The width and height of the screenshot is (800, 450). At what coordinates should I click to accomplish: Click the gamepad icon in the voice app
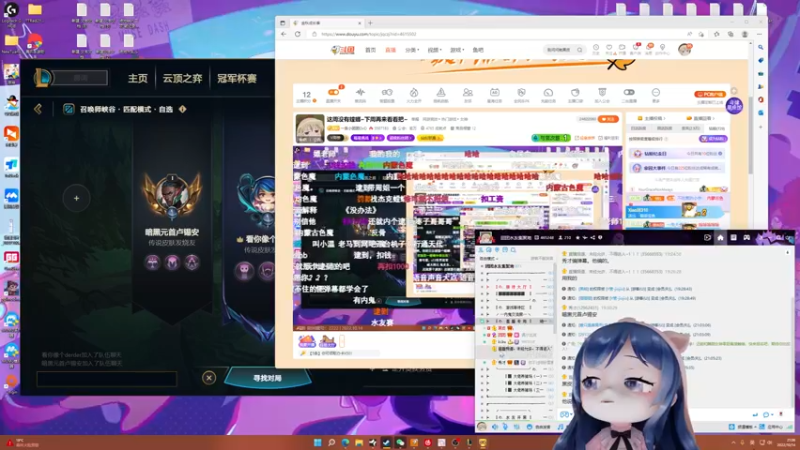746,238
